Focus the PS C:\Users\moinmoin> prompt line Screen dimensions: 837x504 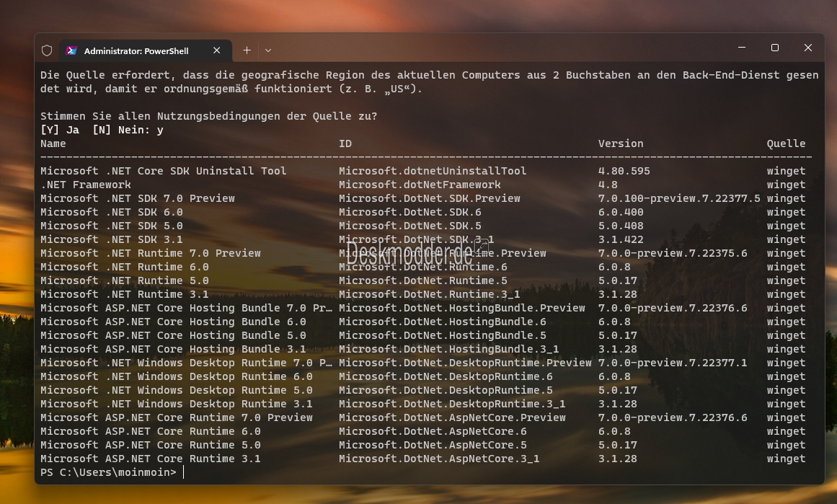(108, 472)
